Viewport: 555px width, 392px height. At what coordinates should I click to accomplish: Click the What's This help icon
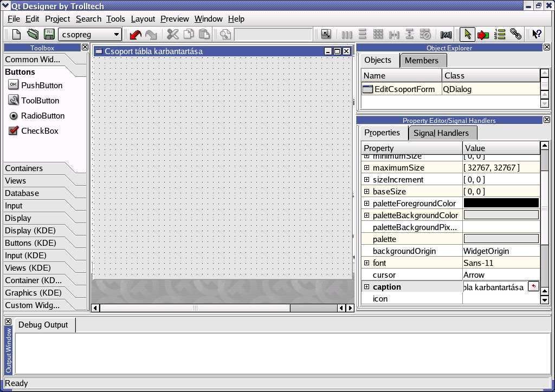click(x=537, y=34)
